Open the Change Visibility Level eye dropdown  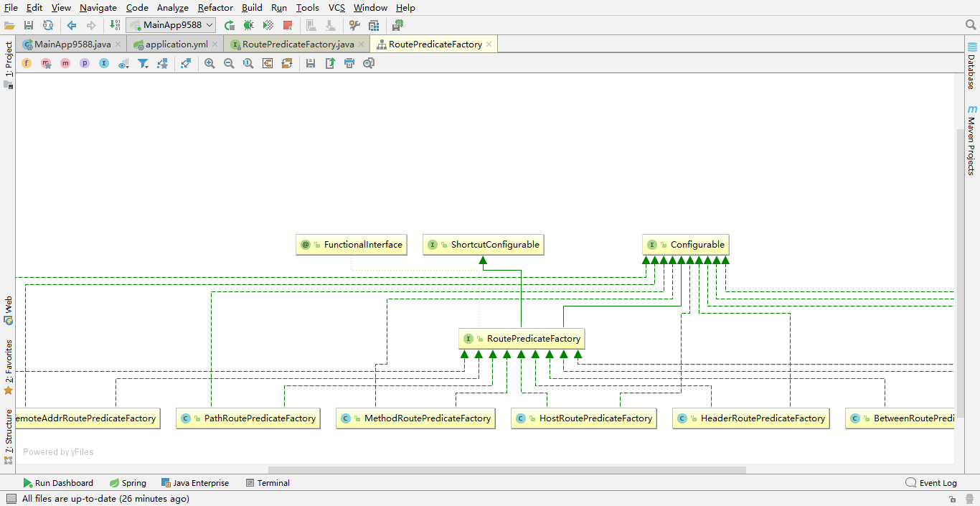(x=123, y=63)
